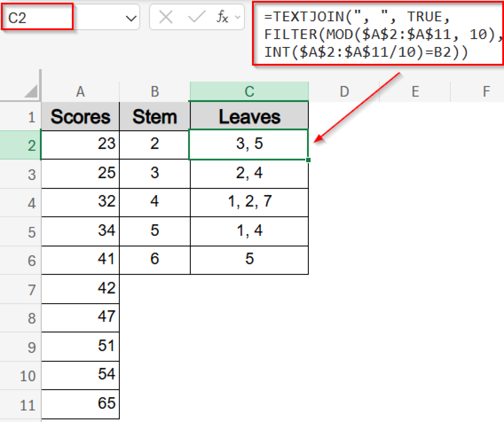Image resolution: width=504 pixels, height=422 pixels.
Task: Select the Stem header cell
Action: click(x=155, y=117)
